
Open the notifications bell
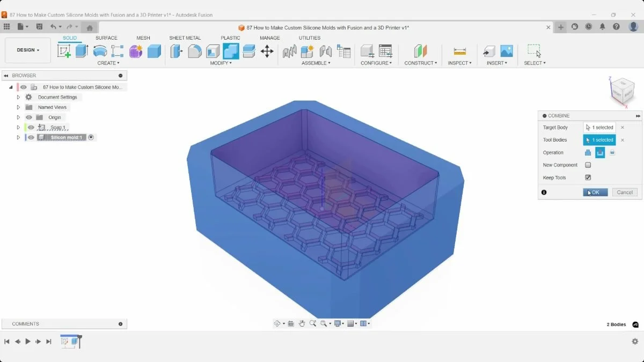pyautogui.click(x=603, y=27)
